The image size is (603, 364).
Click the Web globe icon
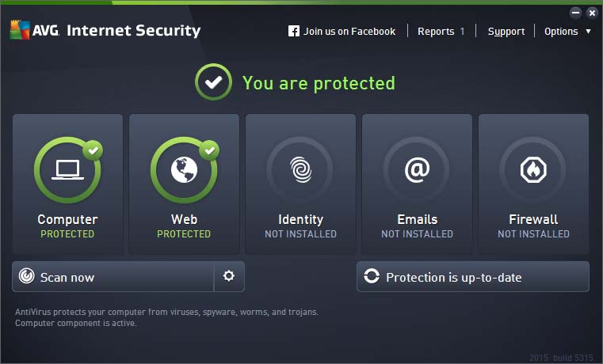(184, 169)
